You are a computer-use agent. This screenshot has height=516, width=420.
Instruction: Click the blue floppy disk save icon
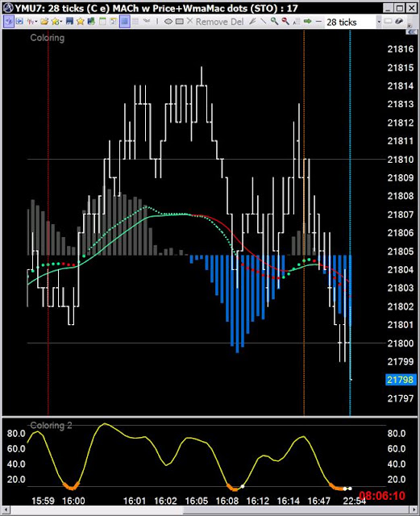[x=69, y=22]
